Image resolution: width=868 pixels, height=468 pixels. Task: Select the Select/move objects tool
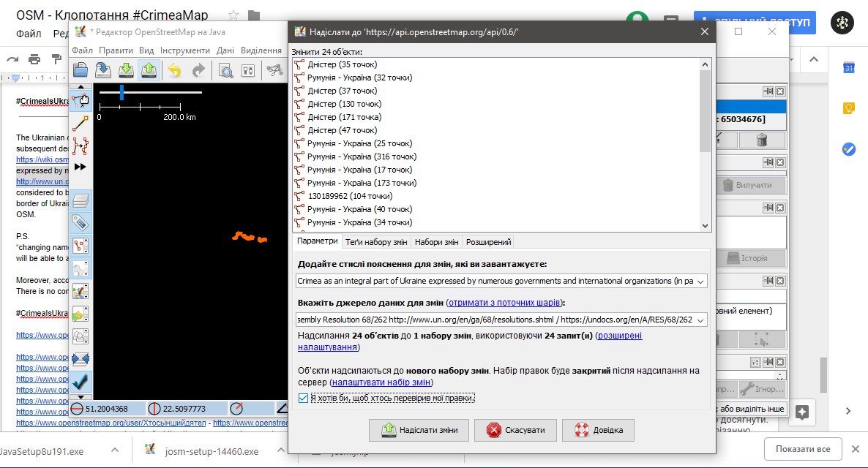coord(81,101)
